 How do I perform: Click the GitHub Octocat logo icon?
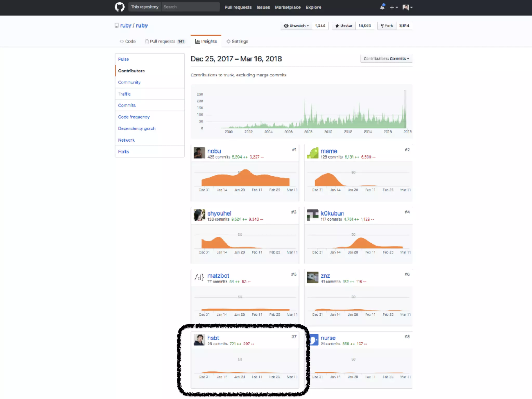pos(119,7)
